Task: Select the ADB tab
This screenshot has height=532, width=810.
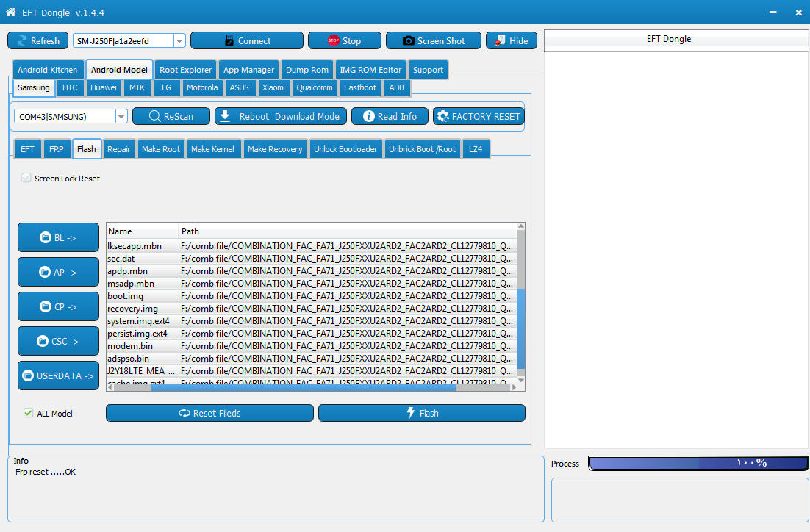Action: point(396,87)
